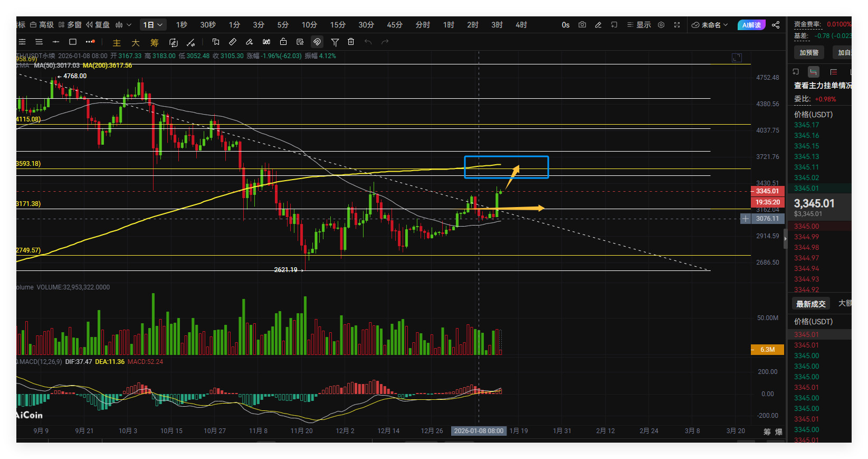Toggle the magnet snap mode button
Image resolution: width=868 pixels, height=459 pixels.
coord(317,42)
